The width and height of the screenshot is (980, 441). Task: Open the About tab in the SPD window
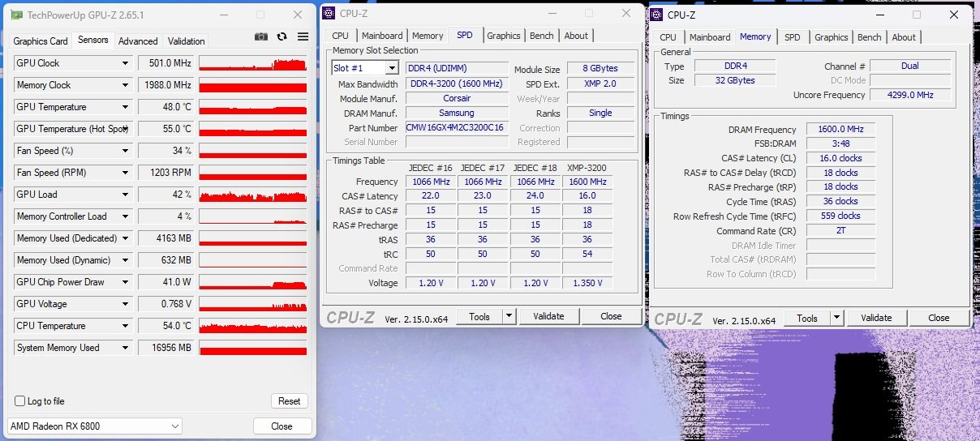(576, 36)
